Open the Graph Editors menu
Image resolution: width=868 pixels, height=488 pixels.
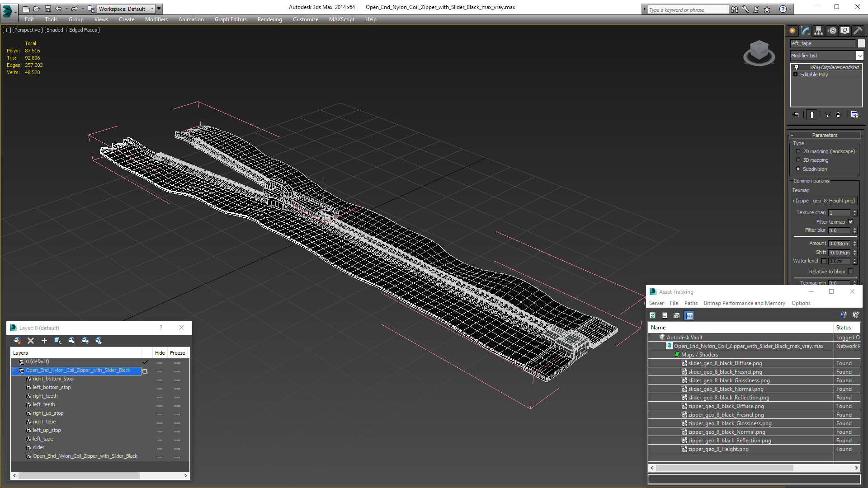coord(231,19)
